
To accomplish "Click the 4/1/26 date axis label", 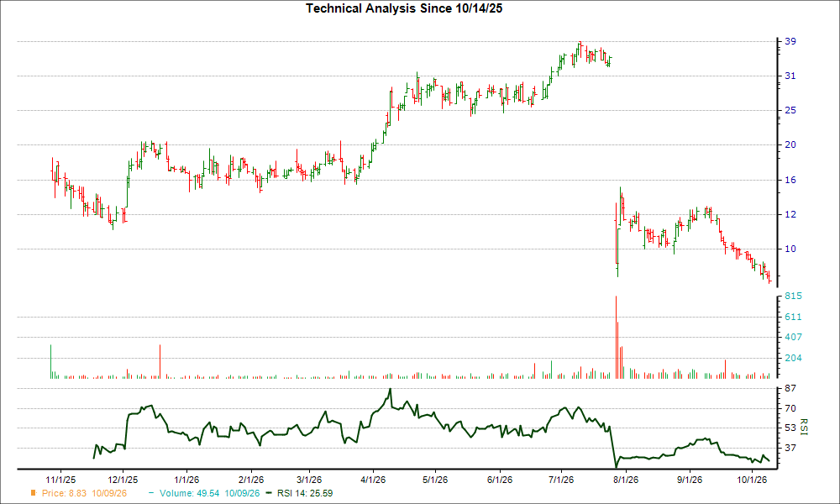I will (373, 480).
